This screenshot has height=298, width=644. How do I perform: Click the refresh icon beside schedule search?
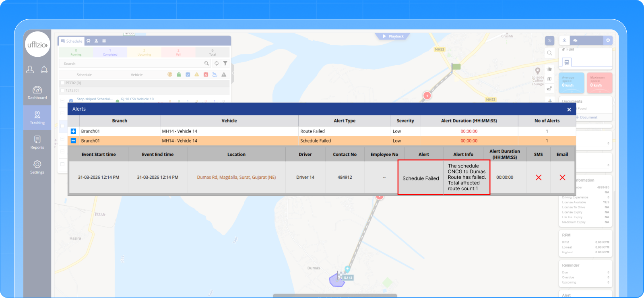tap(217, 64)
